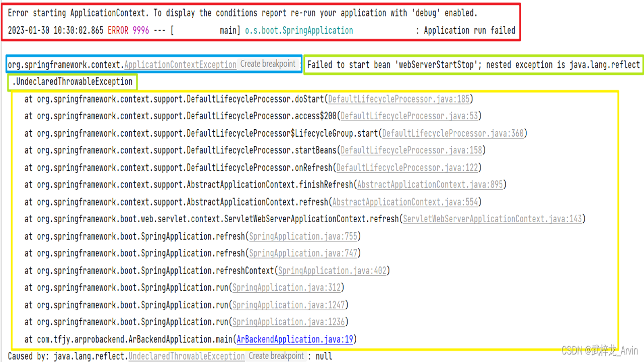This screenshot has height=362, width=644.
Task: Open the DefaultLifecycleProcessor.java:53 link
Action: coord(409,116)
